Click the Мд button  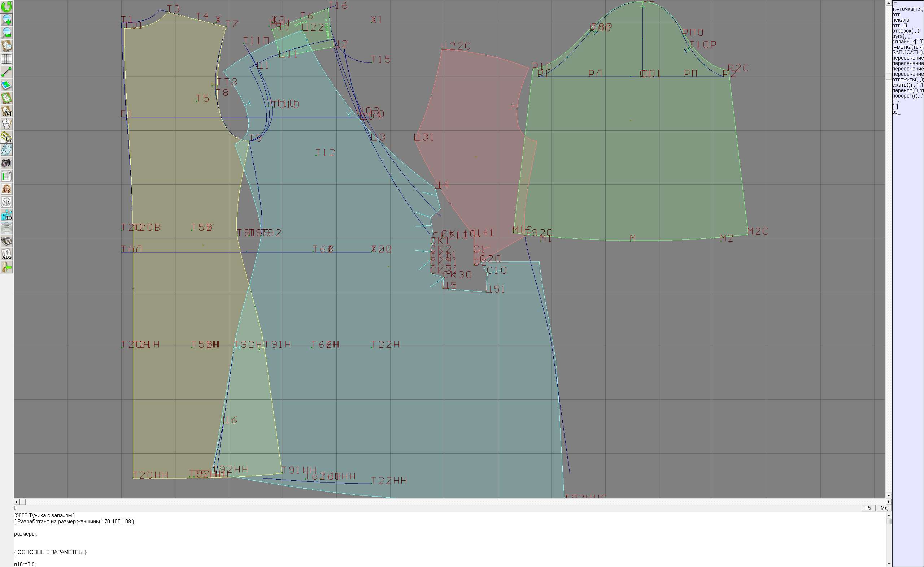point(884,508)
